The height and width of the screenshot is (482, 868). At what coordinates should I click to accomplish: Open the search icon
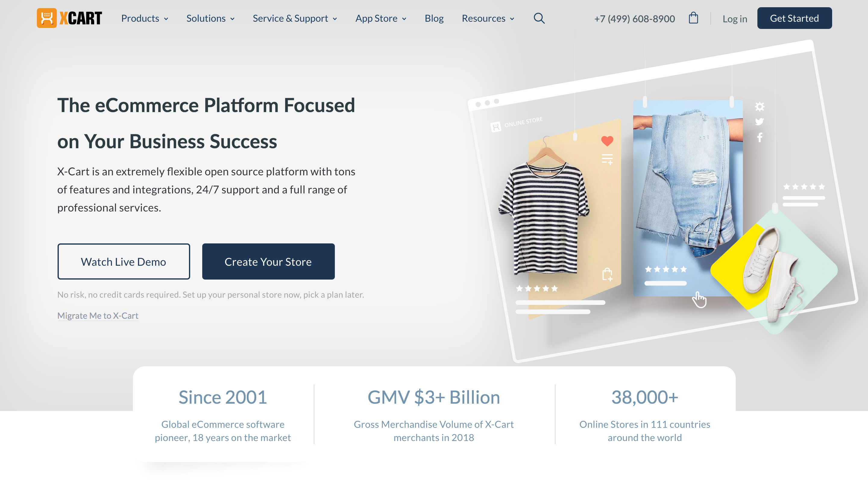[539, 17]
